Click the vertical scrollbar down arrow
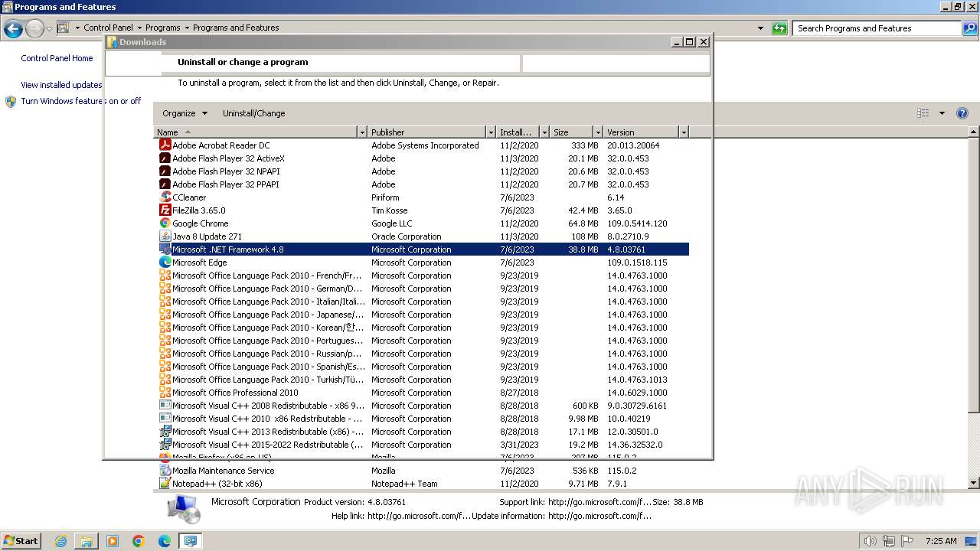Image resolution: width=980 pixels, height=551 pixels. tap(974, 484)
